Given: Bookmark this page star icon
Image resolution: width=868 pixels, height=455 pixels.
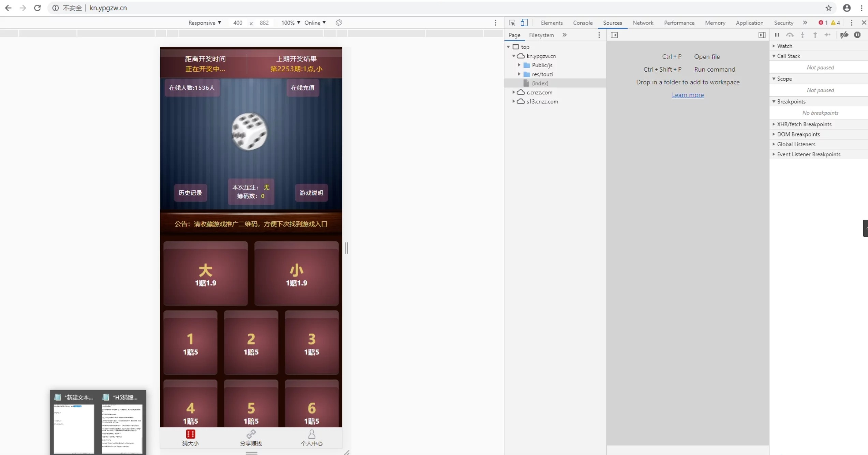Looking at the screenshot, I should [x=828, y=8].
